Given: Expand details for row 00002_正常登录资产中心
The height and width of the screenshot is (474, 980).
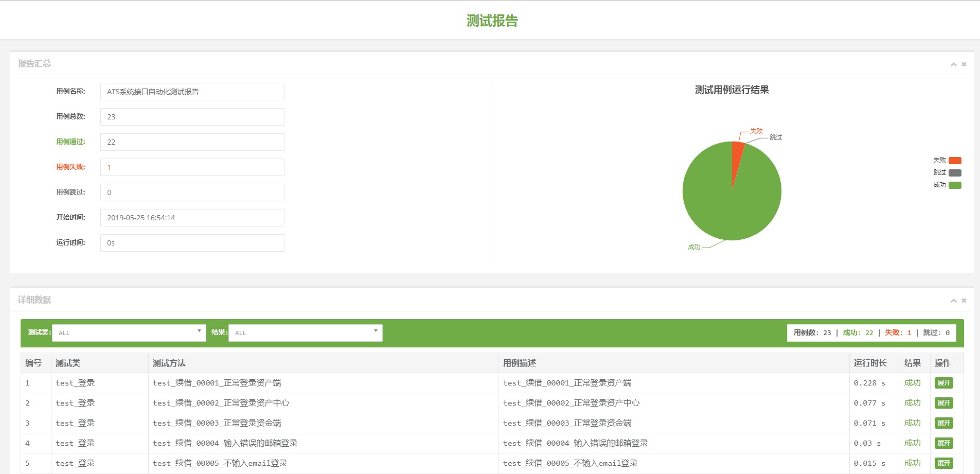Looking at the screenshot, I should pos(943,403).
